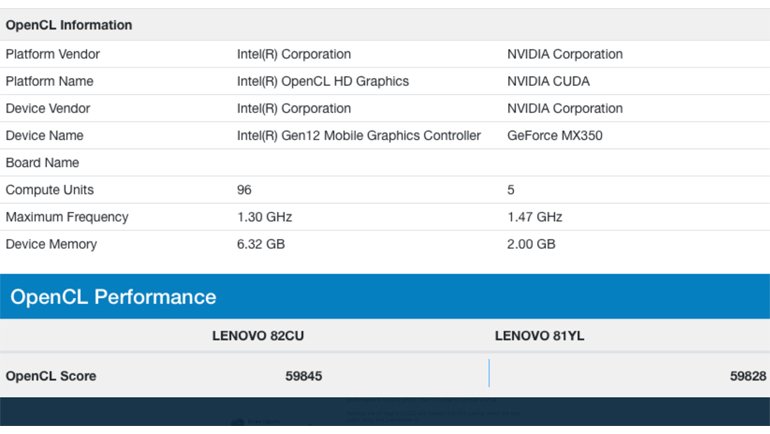Screen dimensions: 770x434
Task: Click 'NVIDIA Corporation' in the Platform Vendor row
Action: pyautogui.click(x=565, y=54)
